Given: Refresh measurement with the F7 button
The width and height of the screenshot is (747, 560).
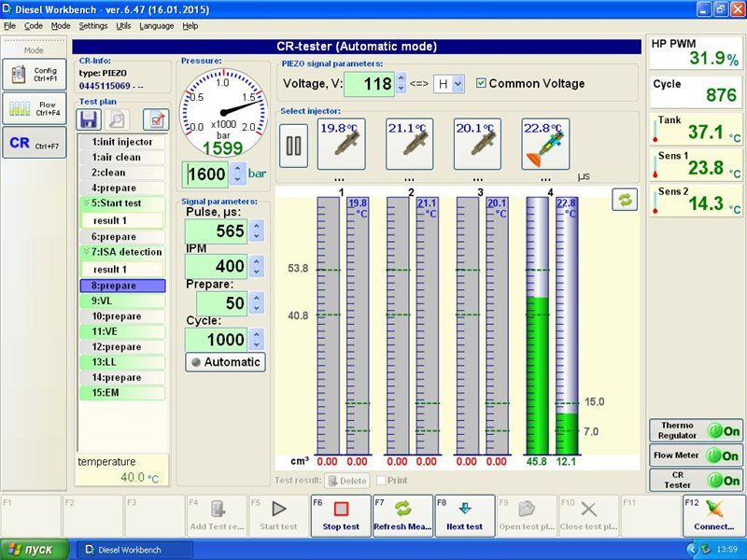Looking at the screenshot, I should pyautogui.click(x=402, y=516).
